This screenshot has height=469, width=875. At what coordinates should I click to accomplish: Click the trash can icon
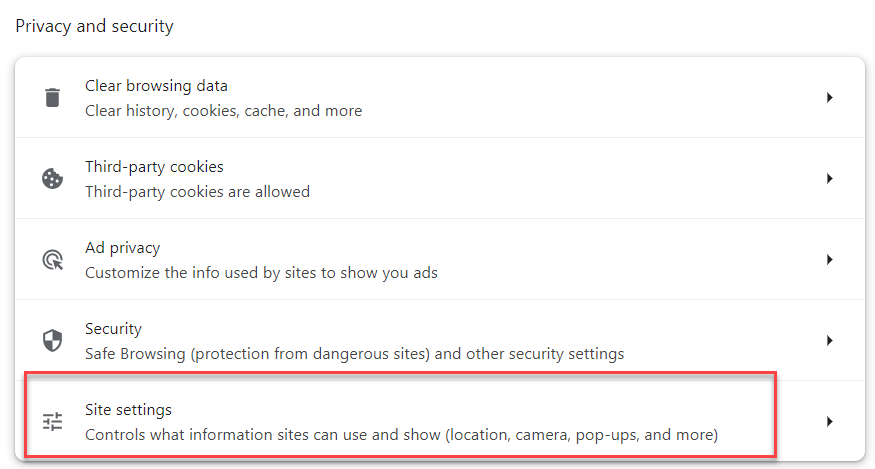click(x=52, y=98)
